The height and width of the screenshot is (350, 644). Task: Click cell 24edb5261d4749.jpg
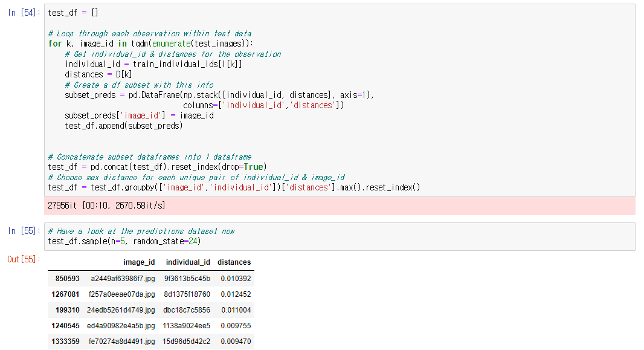coord(121,309)
